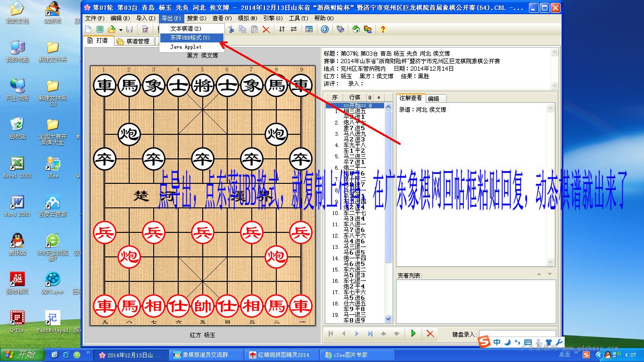Click the save floppy disk icon
This screenshot has height=362, width=644.
(129, 29)
